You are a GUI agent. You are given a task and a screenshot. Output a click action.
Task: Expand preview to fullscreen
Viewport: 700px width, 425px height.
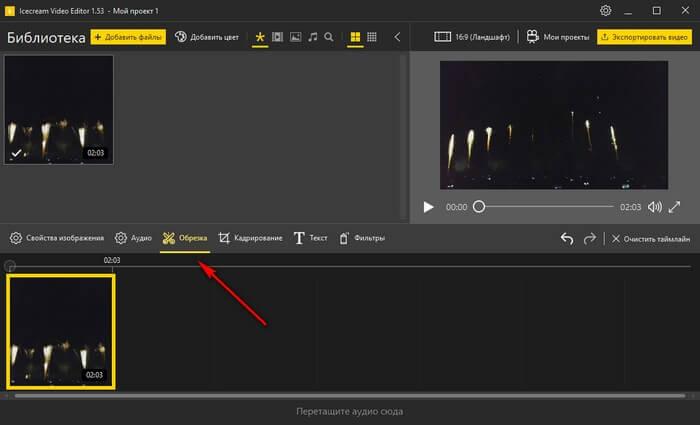tap(675, 207)
